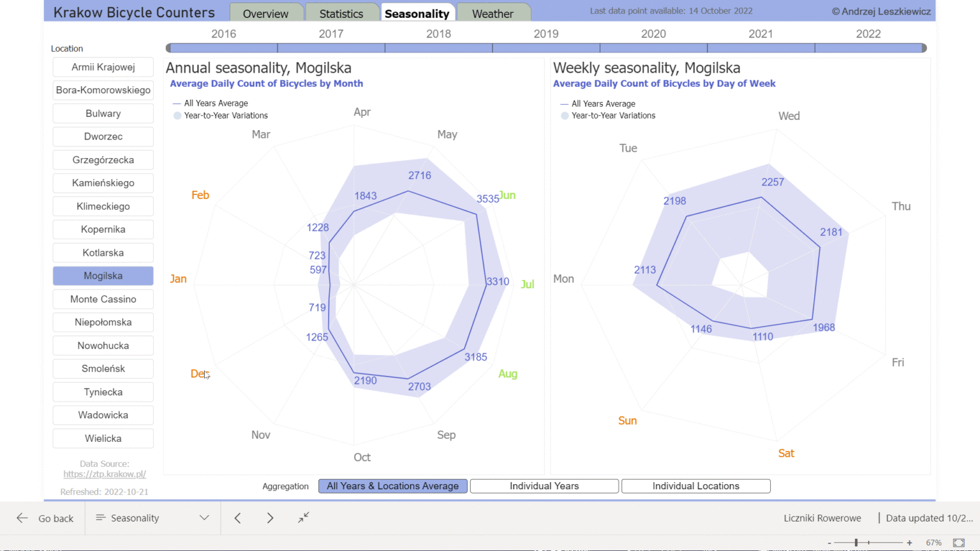Image resolution: width=980 pixels, height=551 pixels.
Task: Click Individual Locations aggregation button
Action: 695,486
